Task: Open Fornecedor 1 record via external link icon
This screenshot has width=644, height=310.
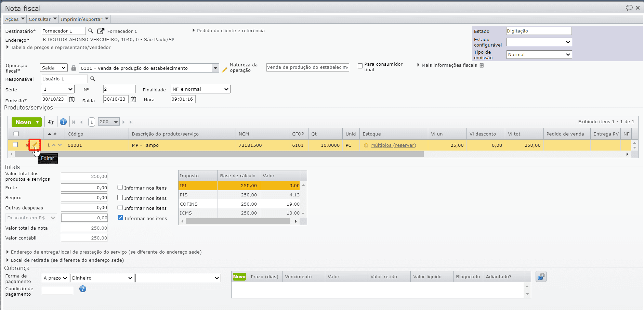Action: pos(101,31)
